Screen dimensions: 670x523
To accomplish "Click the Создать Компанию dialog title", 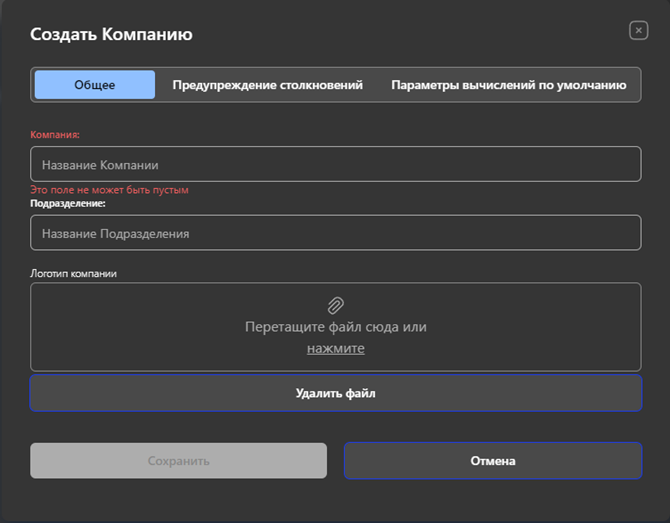I will coord(111,34).
